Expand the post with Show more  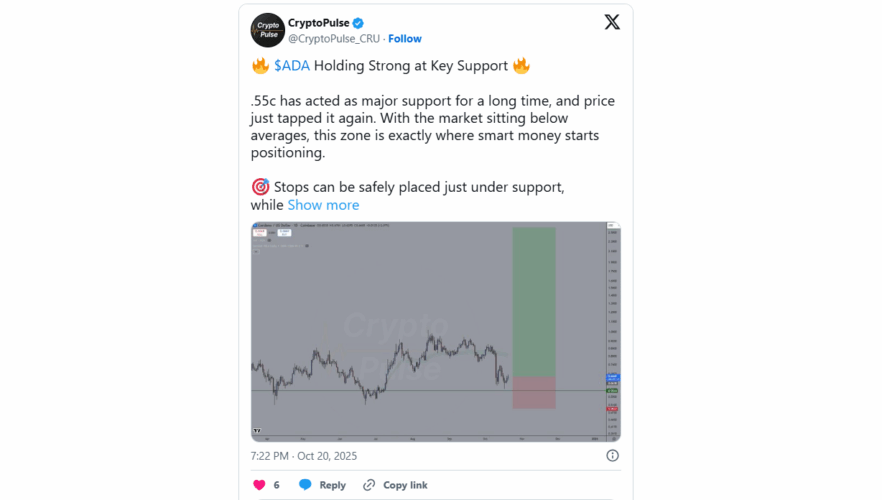click(323, 205)
